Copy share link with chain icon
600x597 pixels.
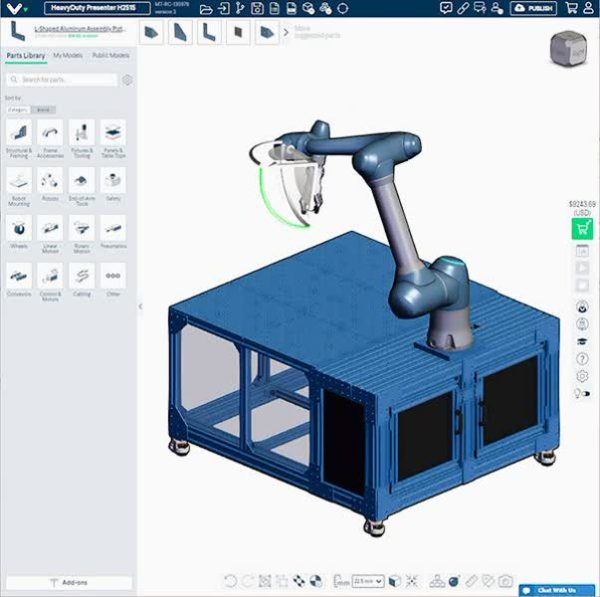[463, 8]
